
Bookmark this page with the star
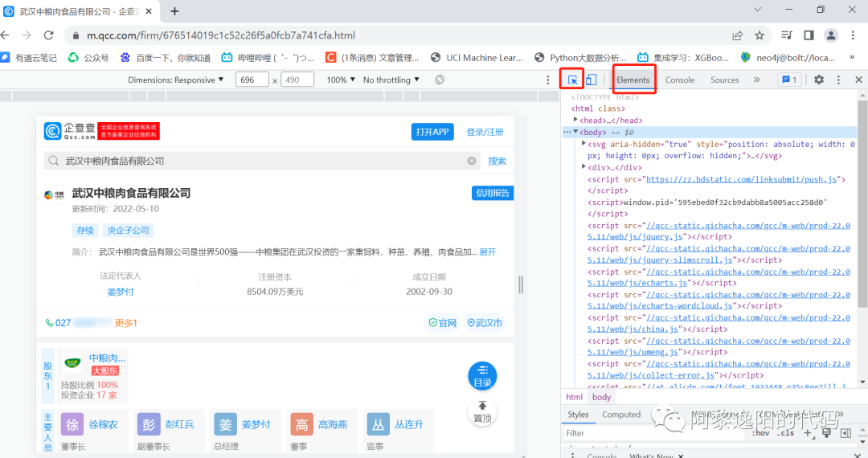[x=759, y=35]
